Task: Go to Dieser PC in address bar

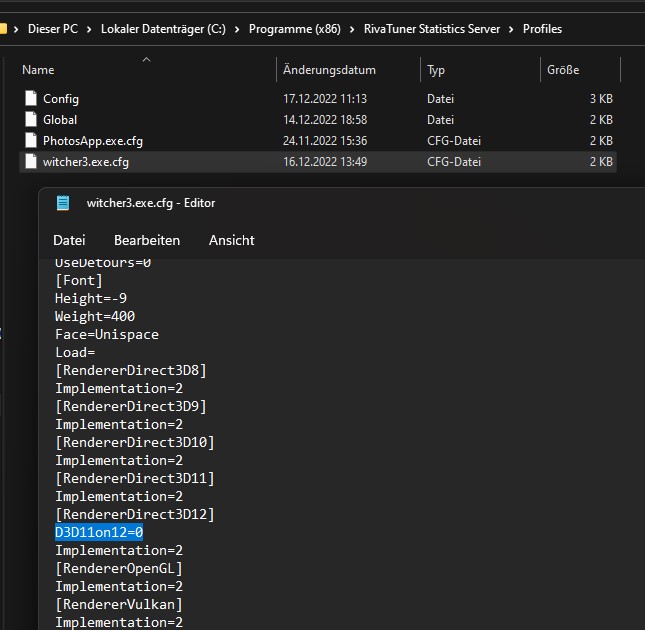Action: coord(53,29)
